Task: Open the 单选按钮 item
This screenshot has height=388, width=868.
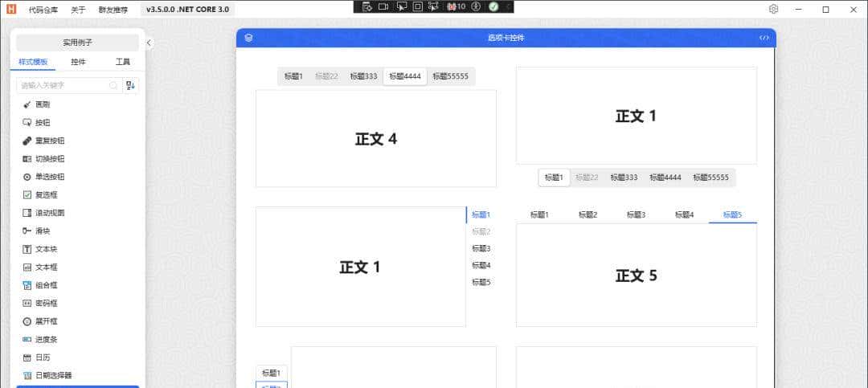Action: click(77, 177)
